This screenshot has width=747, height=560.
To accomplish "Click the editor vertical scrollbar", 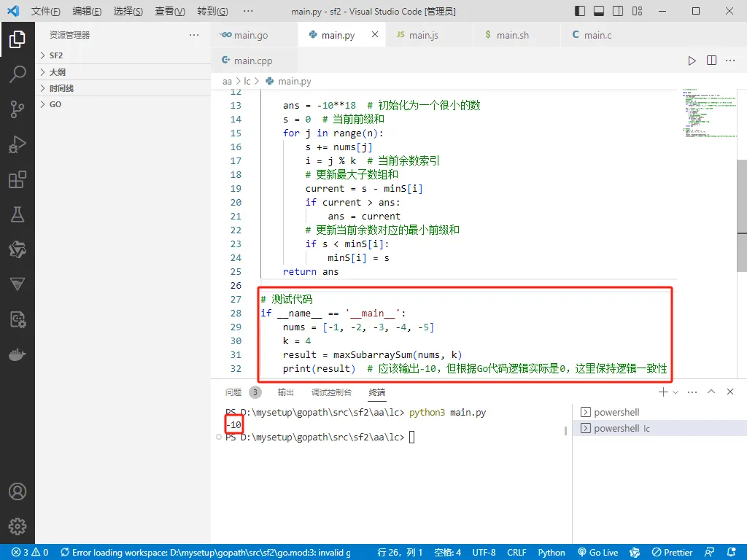I will pos(742,215).
